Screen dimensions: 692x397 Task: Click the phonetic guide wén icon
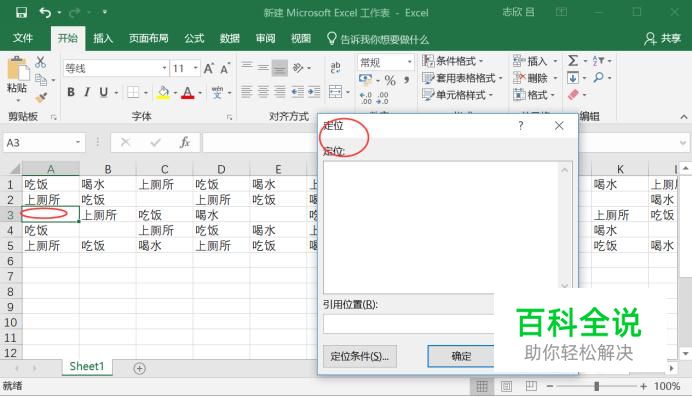(x=217, y=92)
